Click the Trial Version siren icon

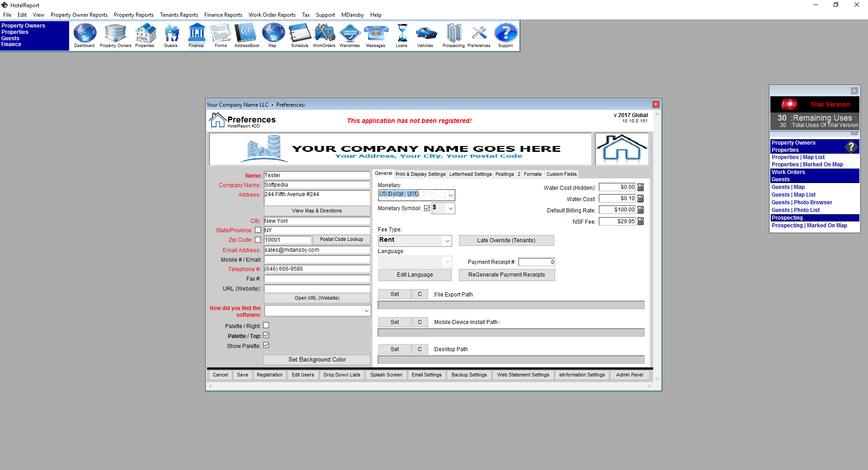tap(789, 104)
